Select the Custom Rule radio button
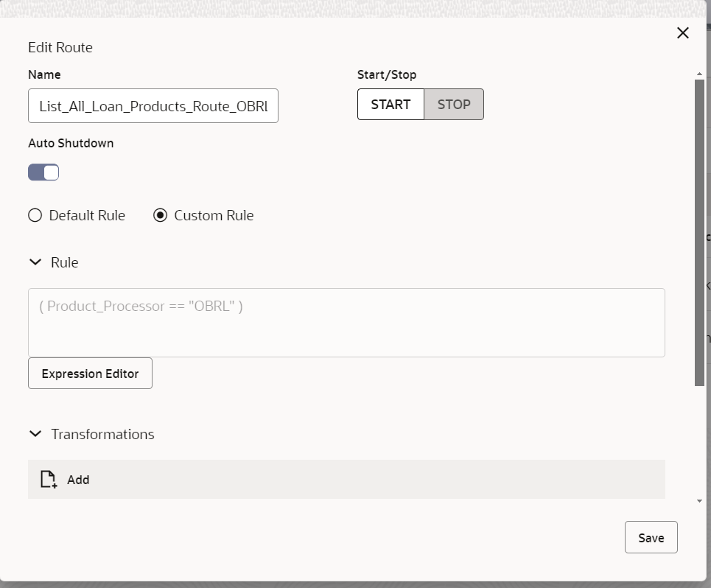This screenshot has width=711, height=588. click(x=160, y=215)
